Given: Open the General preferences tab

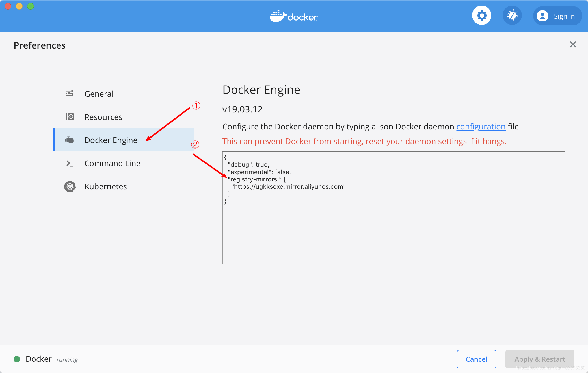Looking at the screenshot, I should pos(123,94).
